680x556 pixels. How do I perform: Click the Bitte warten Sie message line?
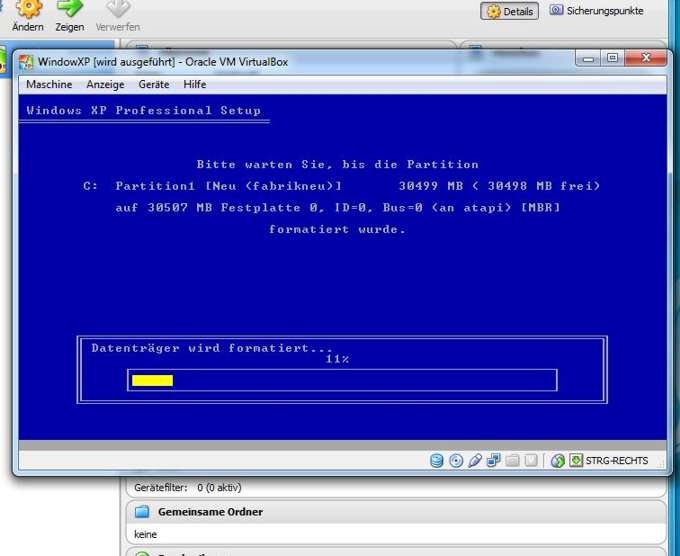pos(337,164)
